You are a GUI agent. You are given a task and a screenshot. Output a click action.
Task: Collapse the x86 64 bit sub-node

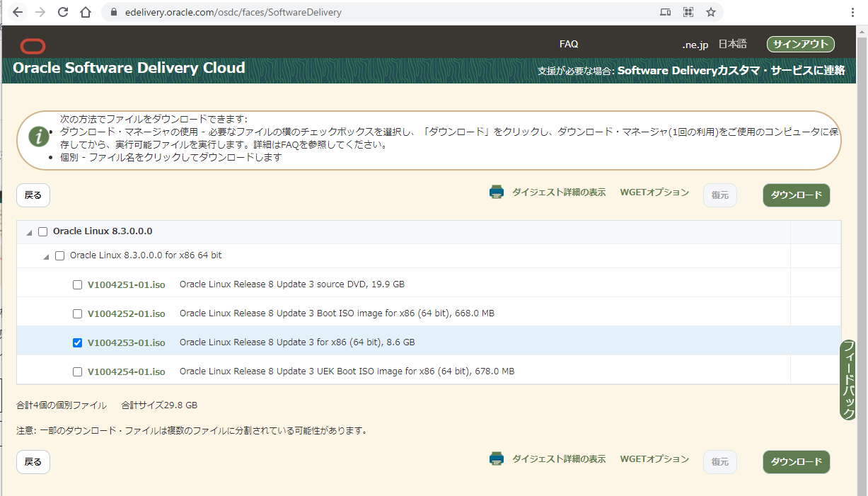tap(46, 256)
